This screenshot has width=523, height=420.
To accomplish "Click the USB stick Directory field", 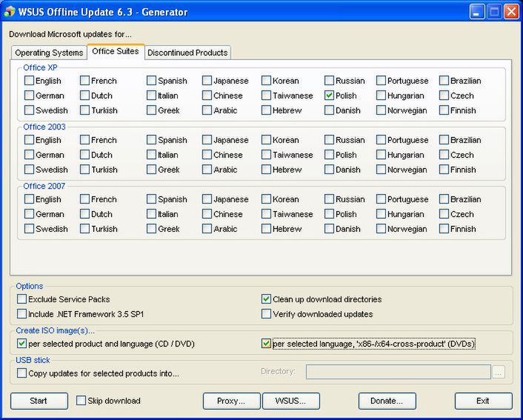I will point(399,372).
